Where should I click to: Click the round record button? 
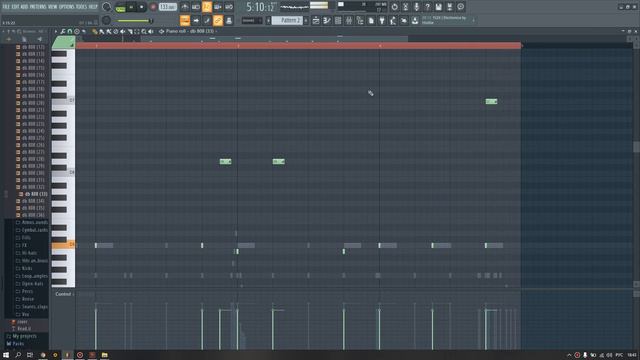153,7
